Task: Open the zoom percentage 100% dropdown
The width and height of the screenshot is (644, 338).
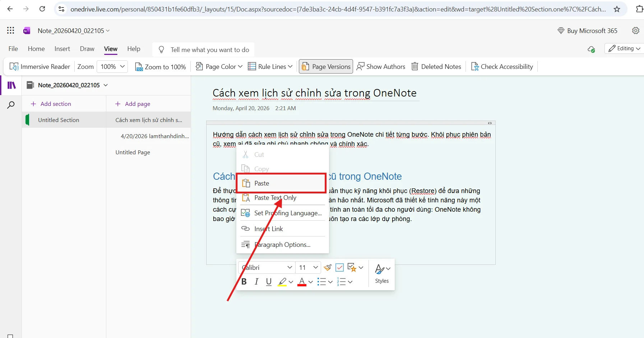Action: 112,66
